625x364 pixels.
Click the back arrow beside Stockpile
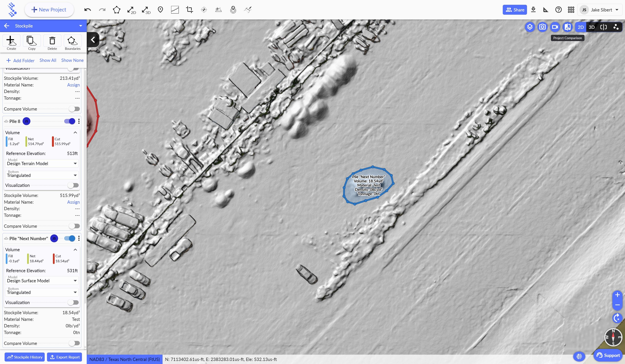tap(7, 26)
